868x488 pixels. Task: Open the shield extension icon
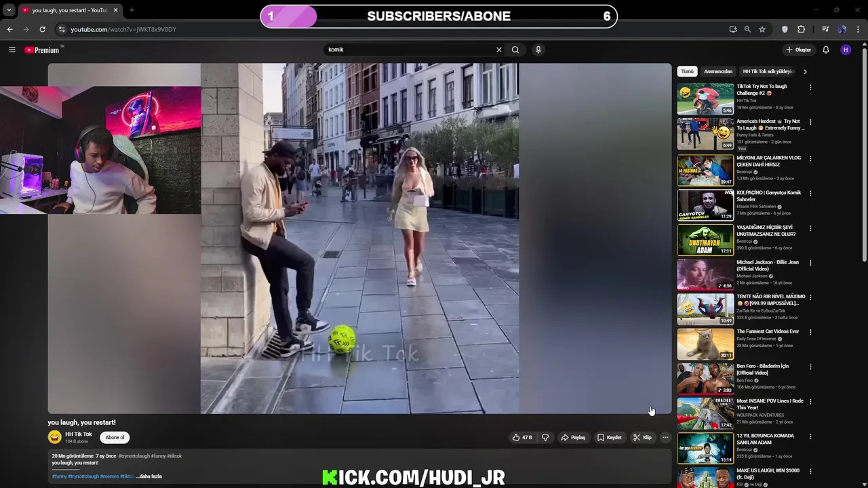point(785,29)
